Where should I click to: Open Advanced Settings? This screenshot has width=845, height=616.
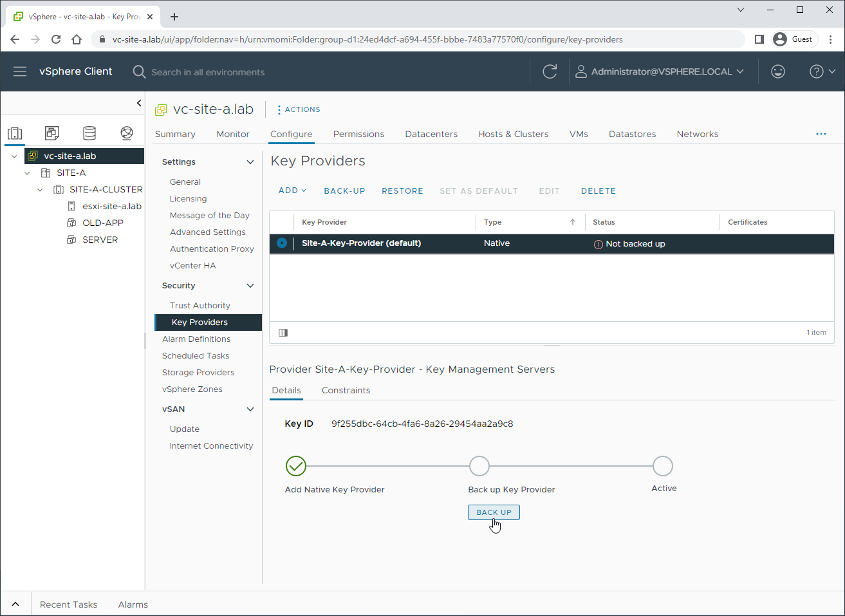tap(208, 232)
